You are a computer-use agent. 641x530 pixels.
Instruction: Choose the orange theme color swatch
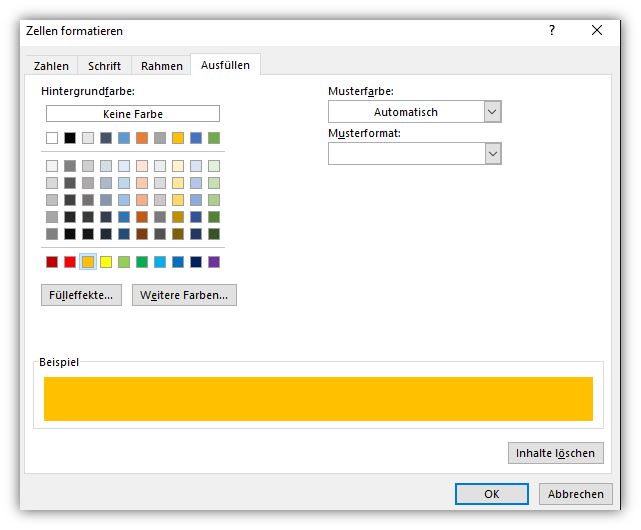click(x=142, y=138)
